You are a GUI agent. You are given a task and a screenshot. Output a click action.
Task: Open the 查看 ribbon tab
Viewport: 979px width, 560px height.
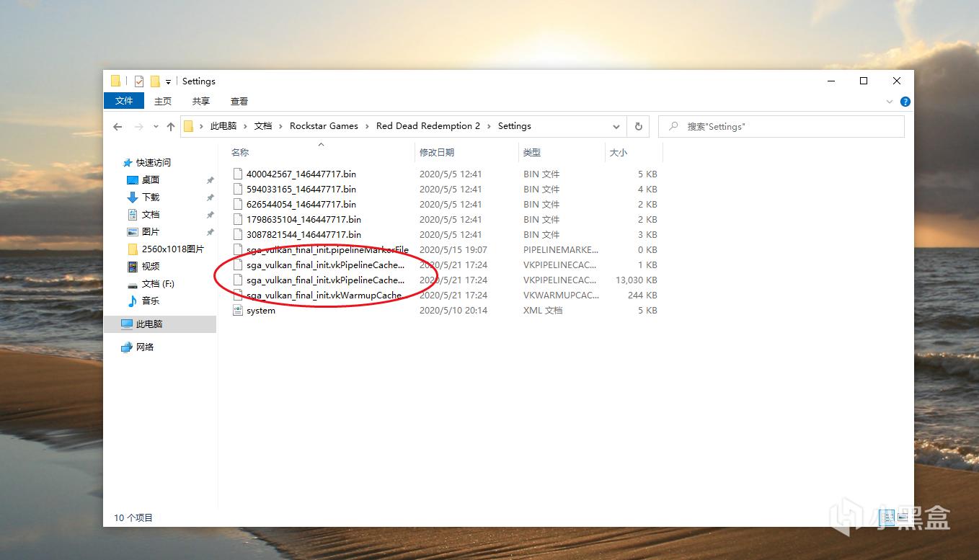239,102
